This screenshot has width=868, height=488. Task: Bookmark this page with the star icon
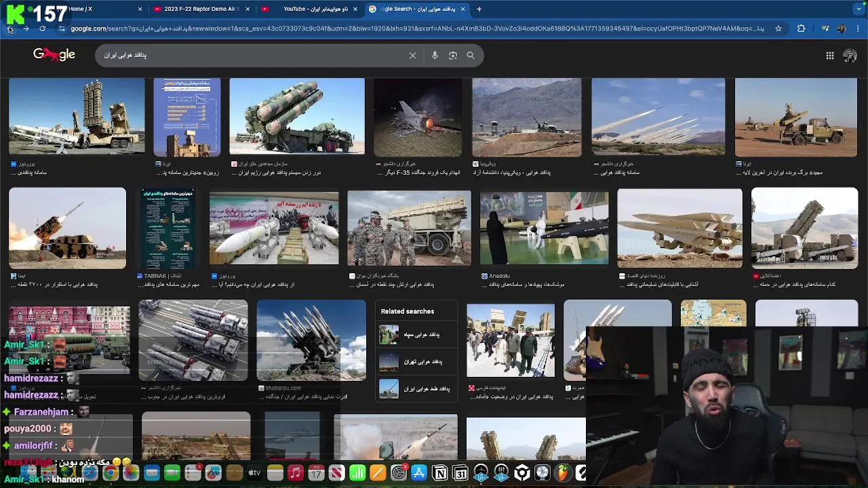click(x=778, y=28)
